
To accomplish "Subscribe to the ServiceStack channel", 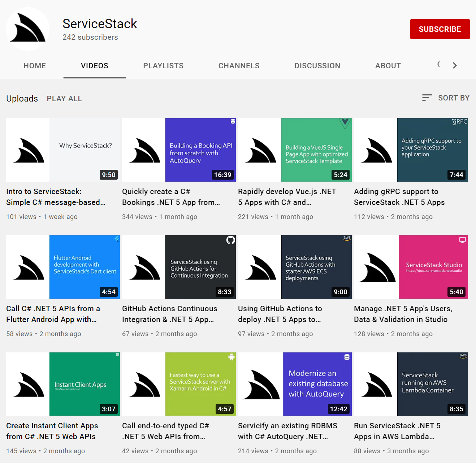I will click(x=440, y=29).
